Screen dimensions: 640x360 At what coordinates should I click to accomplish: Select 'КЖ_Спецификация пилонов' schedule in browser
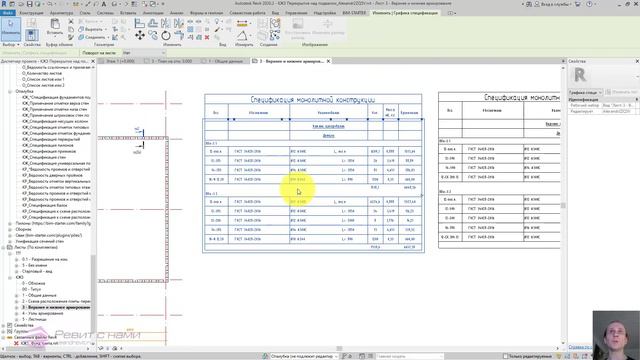[48, 145]
